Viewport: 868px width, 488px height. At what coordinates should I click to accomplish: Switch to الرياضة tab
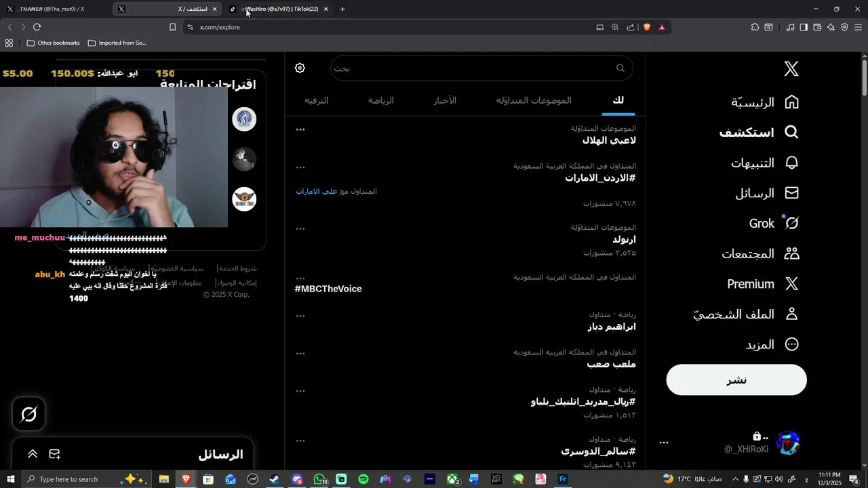tap(380, 100)
